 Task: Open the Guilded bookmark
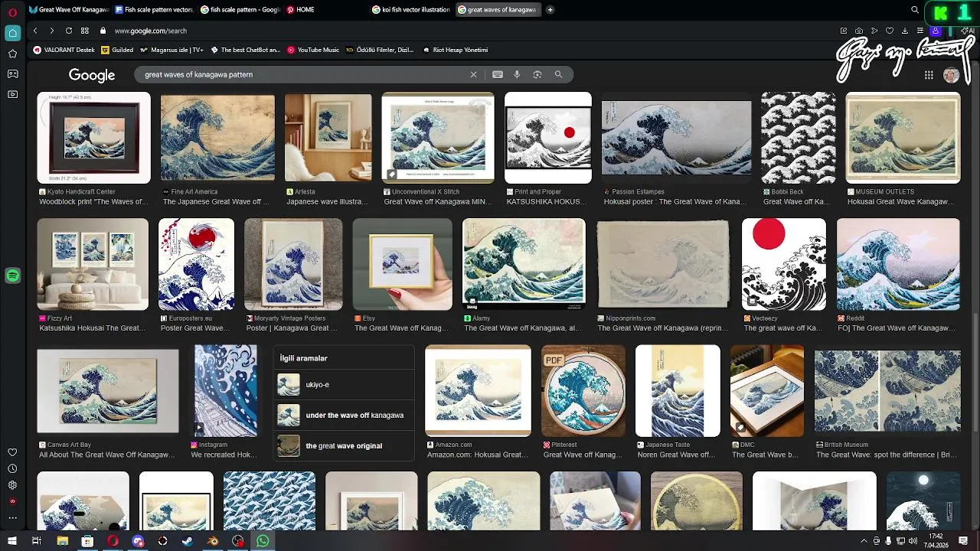coord(117,50)
